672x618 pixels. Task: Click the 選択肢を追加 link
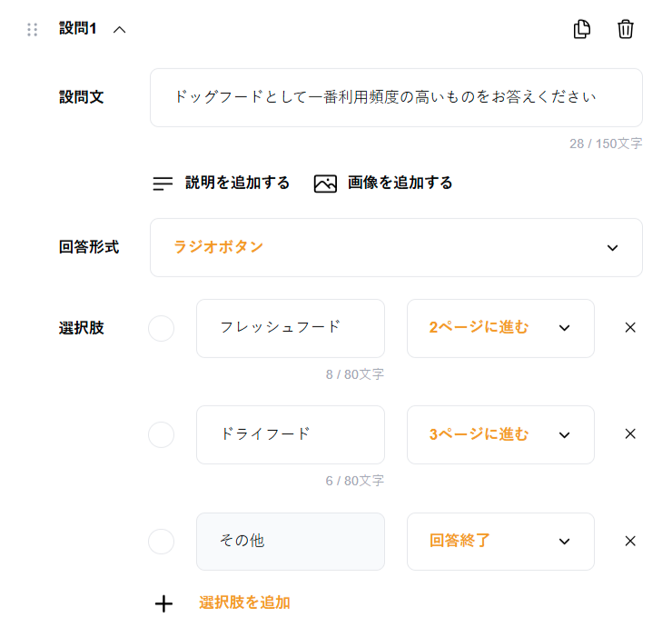pos(244,603)
